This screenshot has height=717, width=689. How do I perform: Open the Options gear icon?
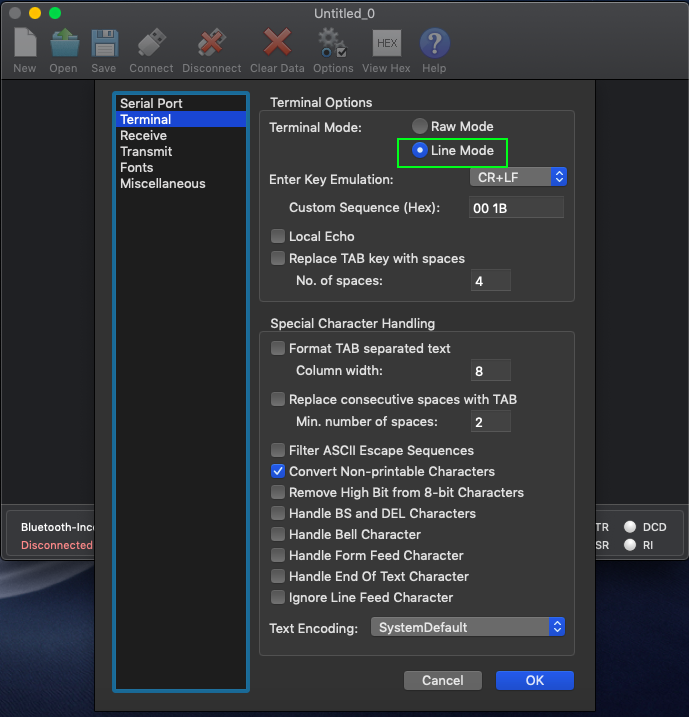[x=332, y=44]
